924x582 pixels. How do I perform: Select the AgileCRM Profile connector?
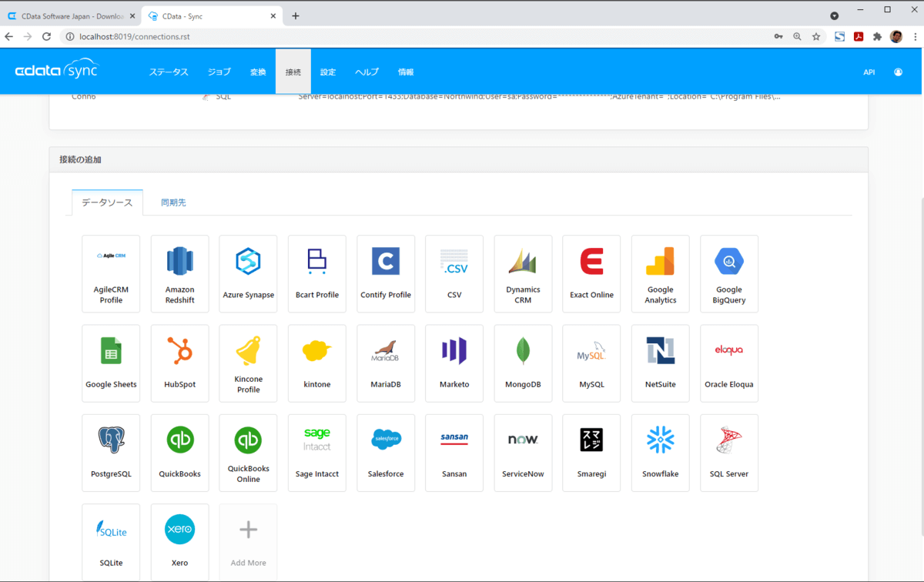(111, 274)
